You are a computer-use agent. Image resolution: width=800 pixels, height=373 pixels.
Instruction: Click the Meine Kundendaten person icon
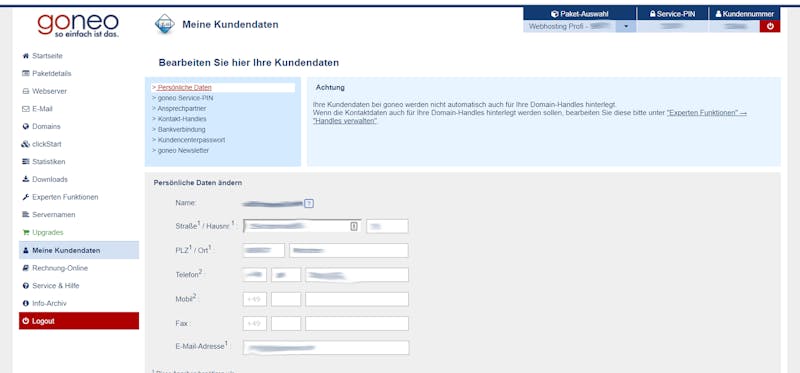[x=26, y=251]
